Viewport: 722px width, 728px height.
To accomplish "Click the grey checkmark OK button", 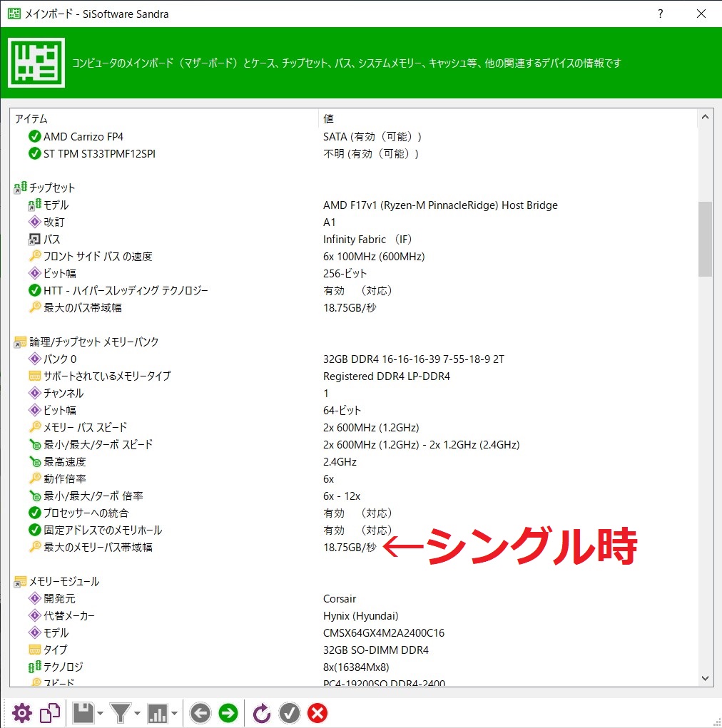I will click(x=290, y=713).
